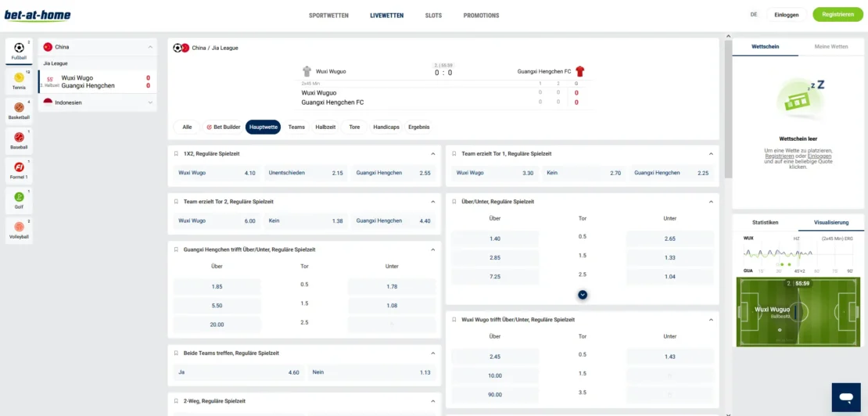
Task: Select the Teams filter
Action: pos(296,127)
